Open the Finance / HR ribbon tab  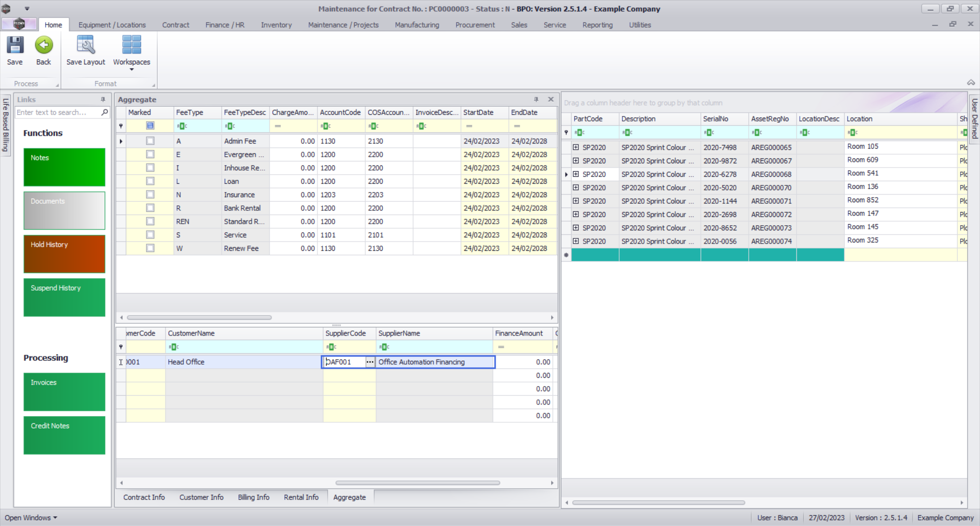coord(225,25)
